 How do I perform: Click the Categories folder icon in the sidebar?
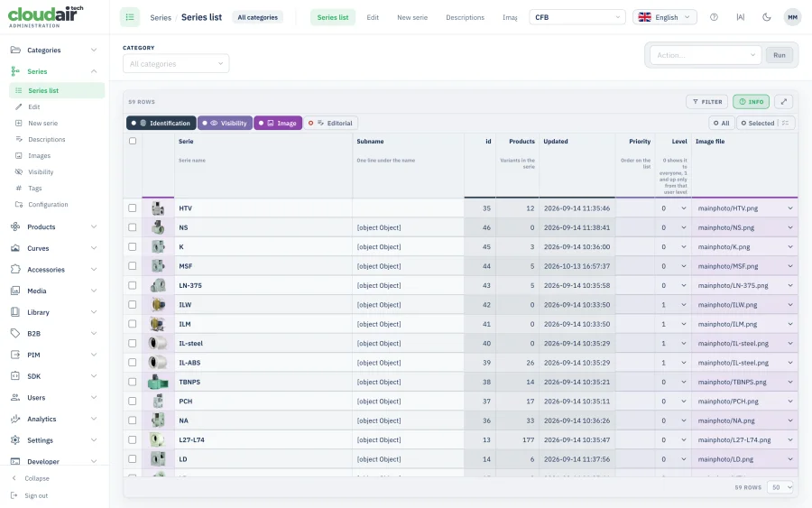[15, 50]
